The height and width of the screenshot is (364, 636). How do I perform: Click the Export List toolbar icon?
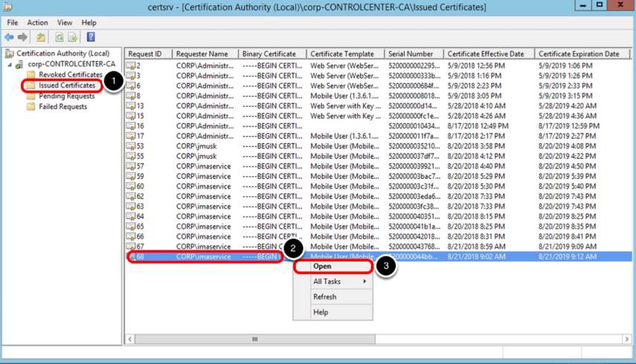tap(73, 37)
